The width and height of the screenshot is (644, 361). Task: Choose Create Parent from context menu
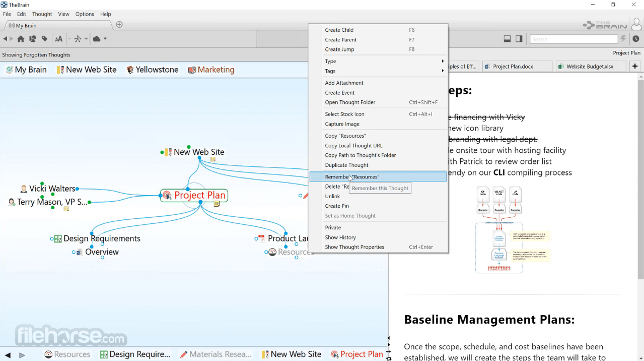click(378, 40)
